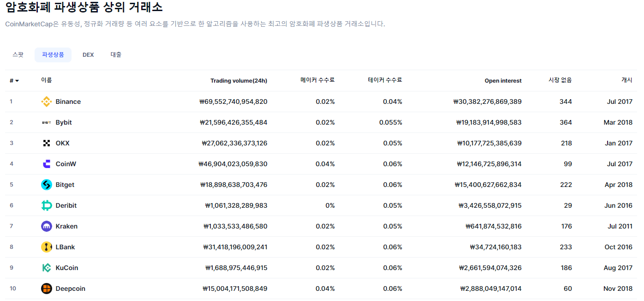The width and height of the screenshot is (644, 301).
Task: Click the LBank logo icon
Action: 46,247
